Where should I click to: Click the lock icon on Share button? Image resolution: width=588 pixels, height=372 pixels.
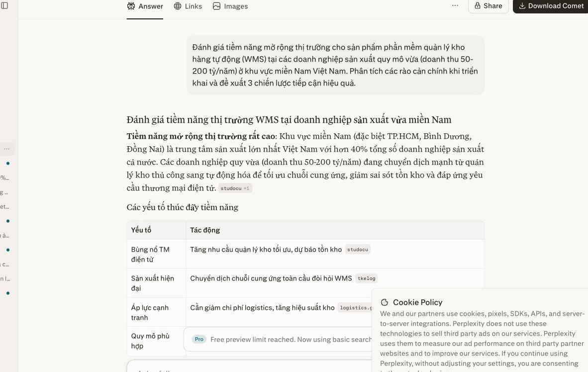[x=478, y=5]
